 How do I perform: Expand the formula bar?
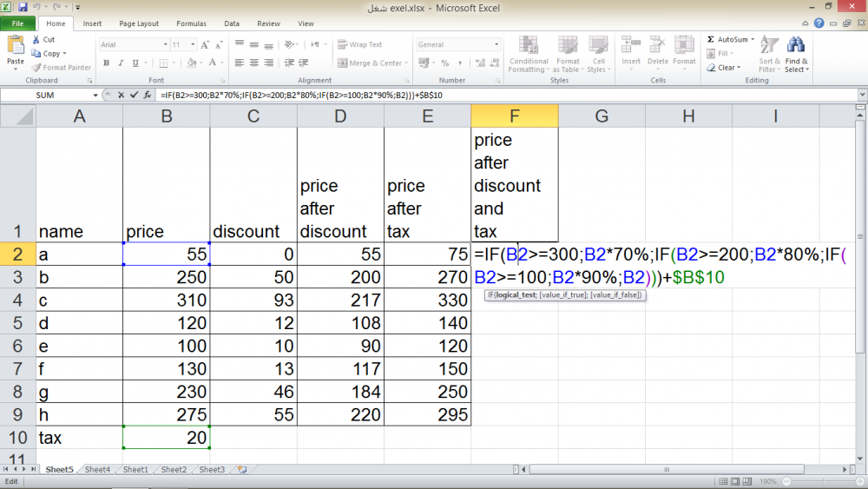click(862, 96)
